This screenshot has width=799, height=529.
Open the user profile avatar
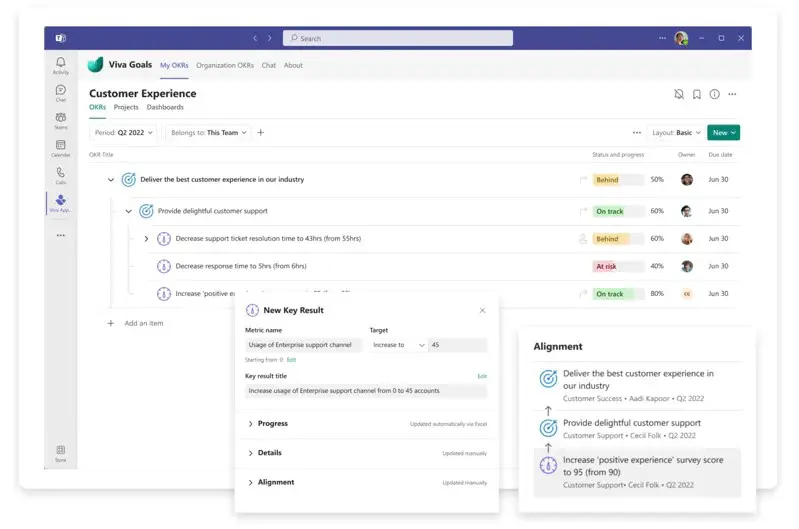(681, 38)
